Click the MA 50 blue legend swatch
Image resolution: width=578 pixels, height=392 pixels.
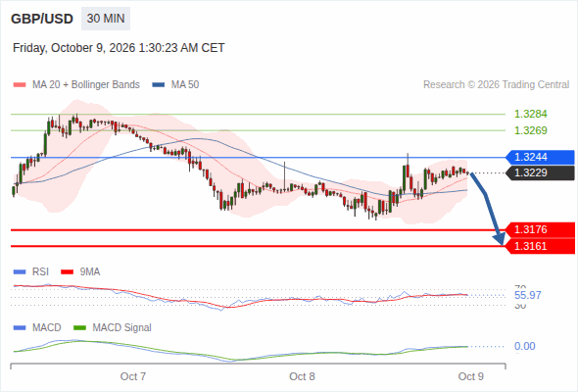[x=159, y=85]
